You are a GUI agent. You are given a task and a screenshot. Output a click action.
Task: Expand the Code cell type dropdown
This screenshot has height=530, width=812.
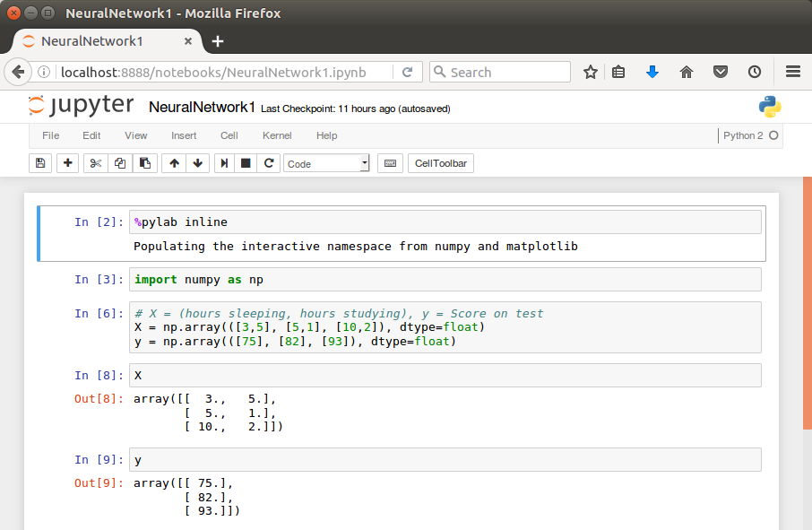coord(326,163)
